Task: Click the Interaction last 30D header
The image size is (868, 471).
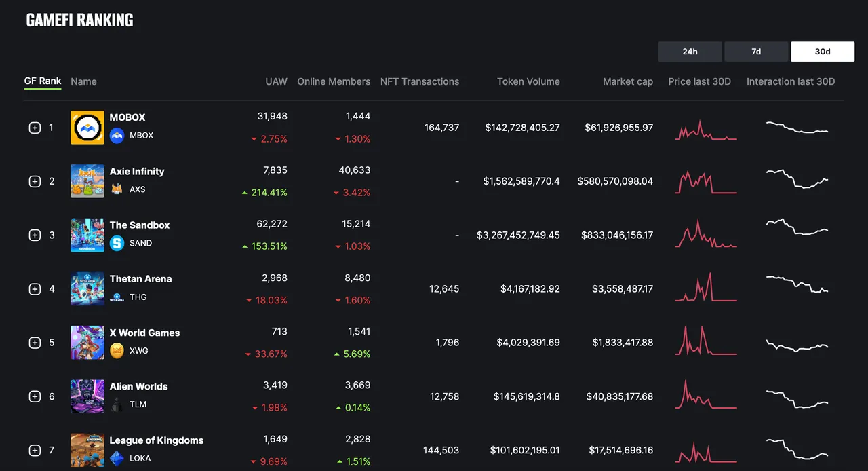Action: coord(791,81)
